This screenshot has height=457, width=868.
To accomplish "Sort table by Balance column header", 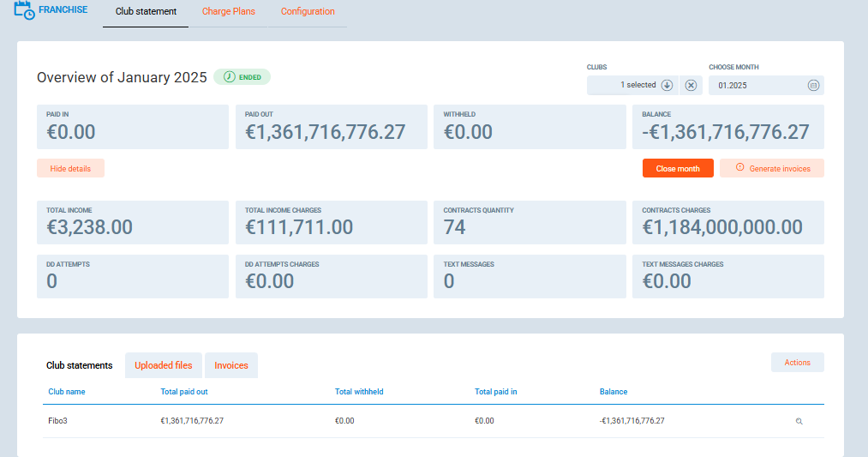I will point(614,392).
